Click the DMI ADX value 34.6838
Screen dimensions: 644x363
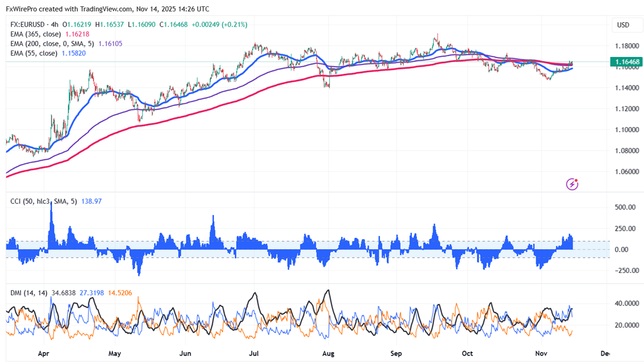click(64, 293)
